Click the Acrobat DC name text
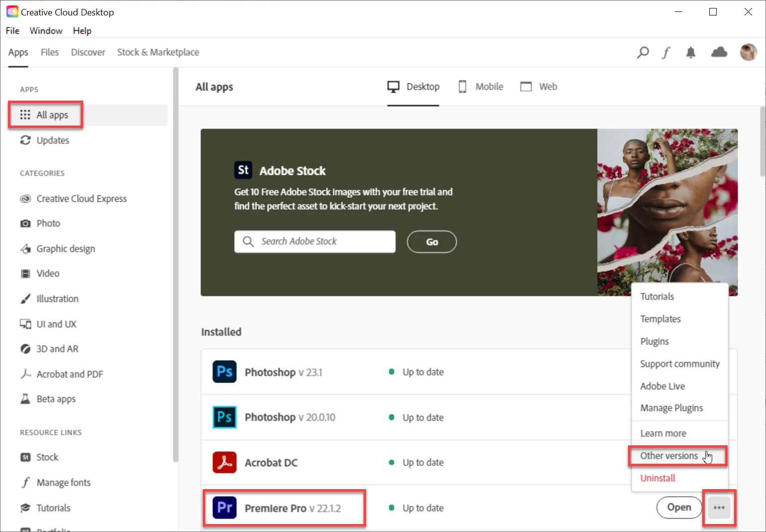This screenshot has height=532, width=766. 271,463
